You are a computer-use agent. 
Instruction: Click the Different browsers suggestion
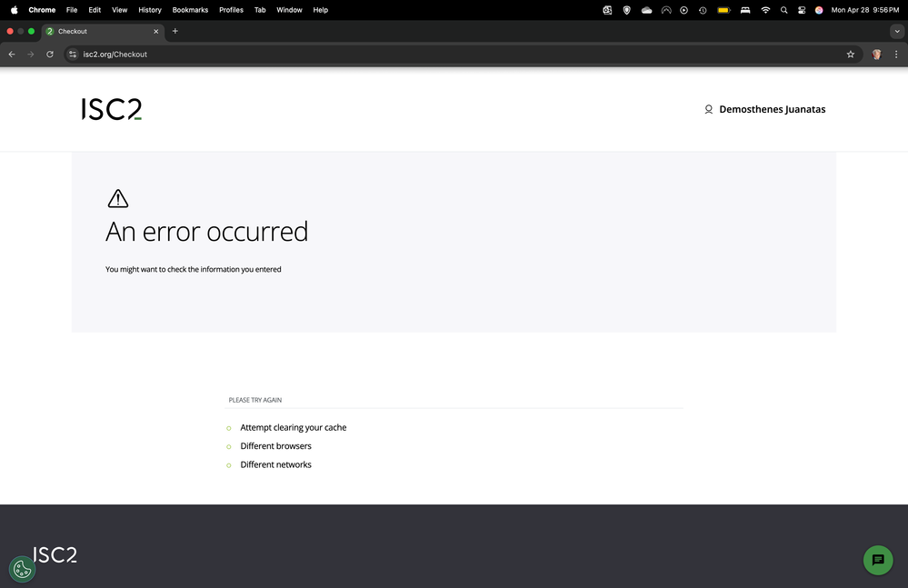(275, 445)
